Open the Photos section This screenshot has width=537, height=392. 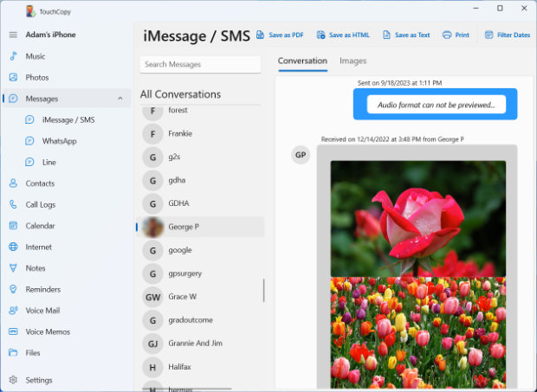(68, 77)
